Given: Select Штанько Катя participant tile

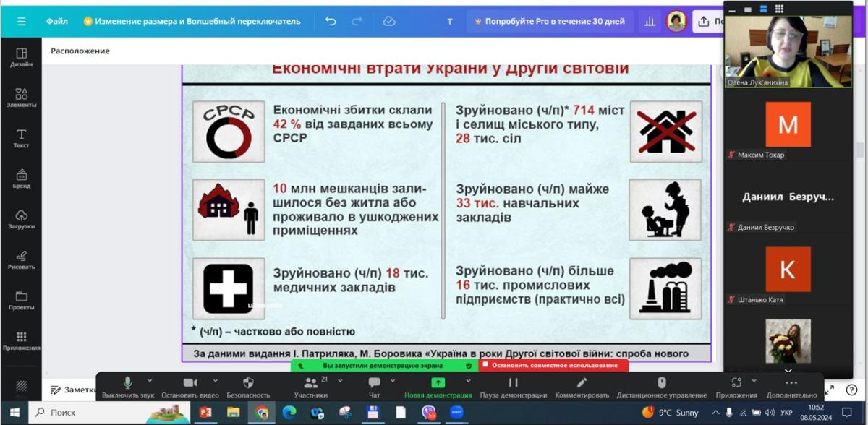Looking at the screenshot, I should [x=788, y=270].
